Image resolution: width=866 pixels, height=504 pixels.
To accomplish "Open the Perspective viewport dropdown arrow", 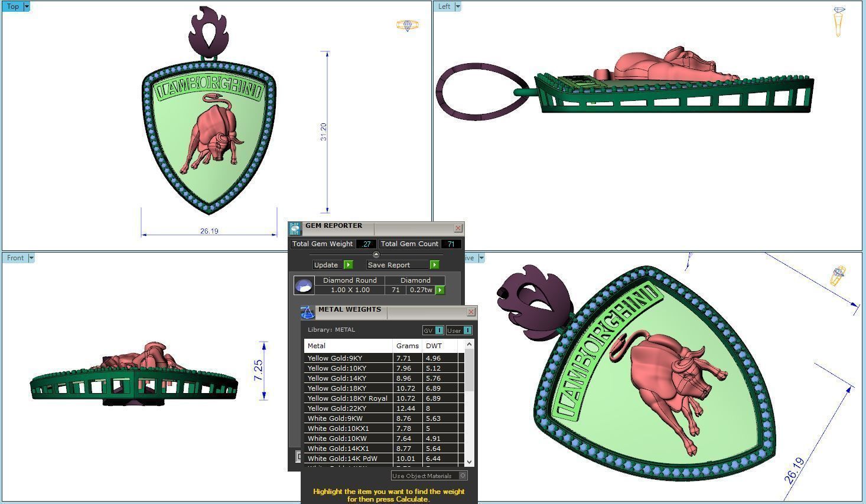I will [481, 258].
